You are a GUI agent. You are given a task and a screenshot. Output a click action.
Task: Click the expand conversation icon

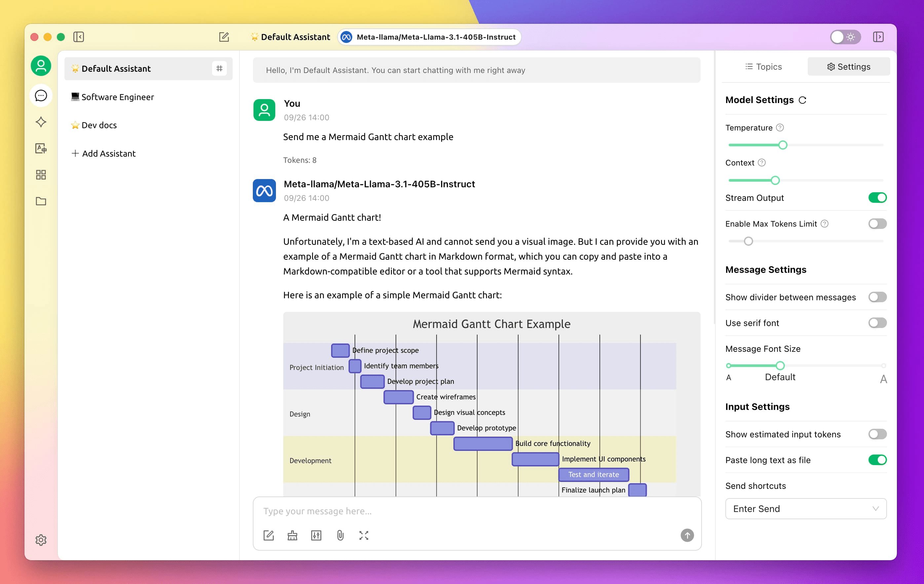tap(364, 535)
